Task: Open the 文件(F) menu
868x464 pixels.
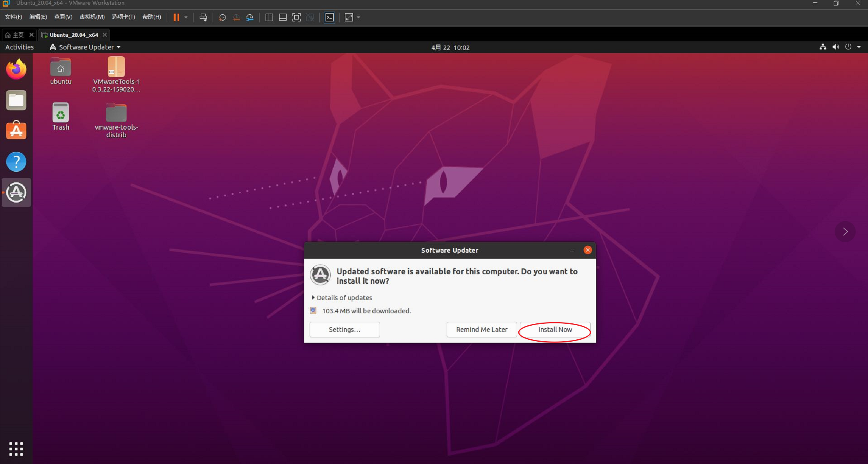Action: [13, 17]
